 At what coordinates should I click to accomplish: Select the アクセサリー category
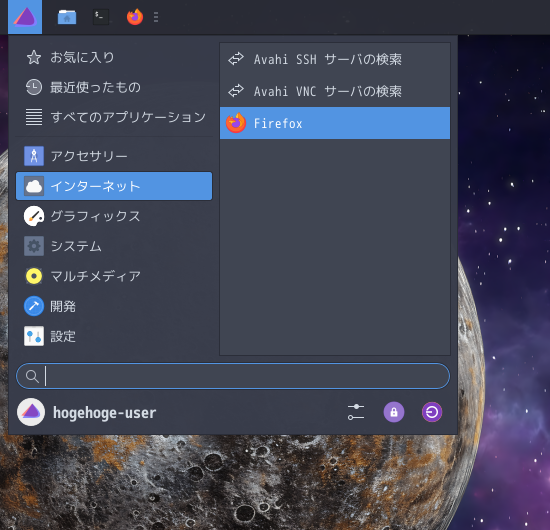(x=114, y=156)
